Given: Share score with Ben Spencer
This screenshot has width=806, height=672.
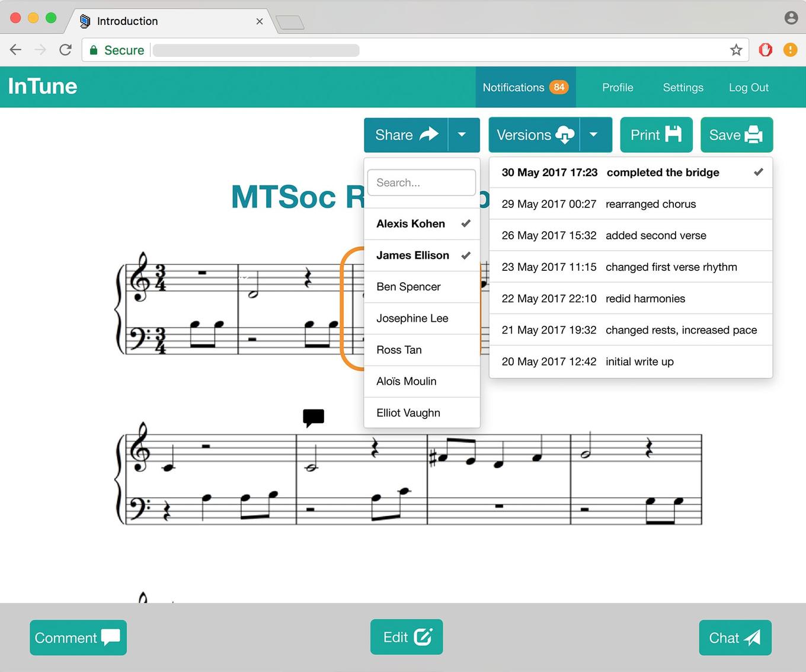Looking at the screenshot, I should (x=422, y=287).
